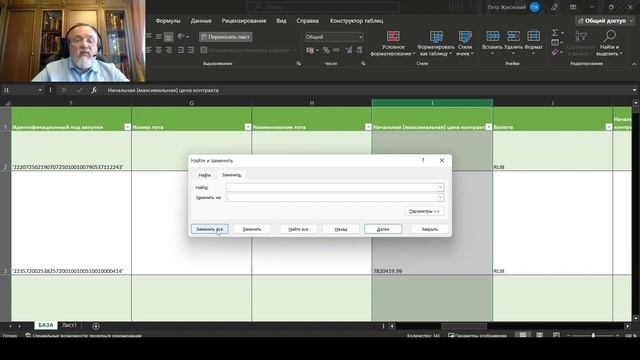Decrease decimal places
The height and width of the screenshot is (360, 640).
coord(359,50)
